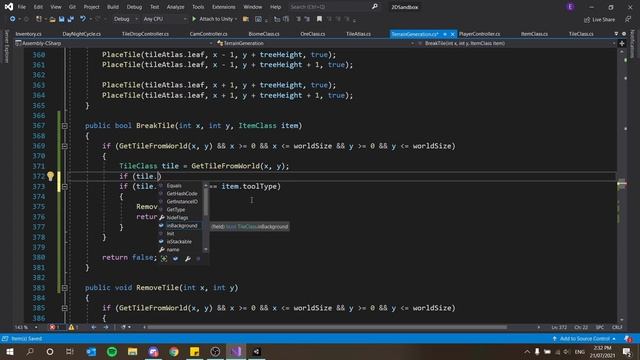Open the File menu
Screen dimensions: 640x360
coord(22,7)
